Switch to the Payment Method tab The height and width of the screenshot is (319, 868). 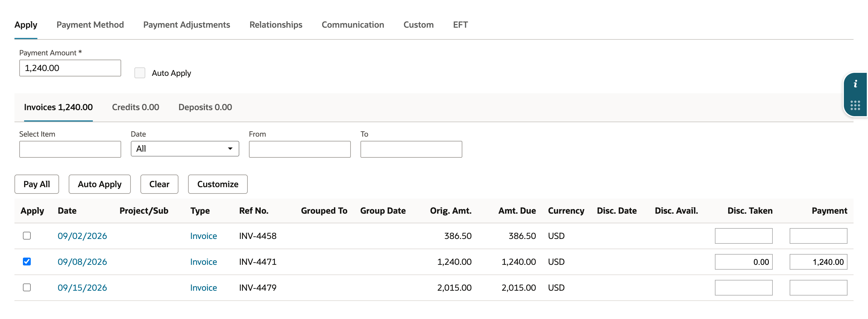pos(90,25)
